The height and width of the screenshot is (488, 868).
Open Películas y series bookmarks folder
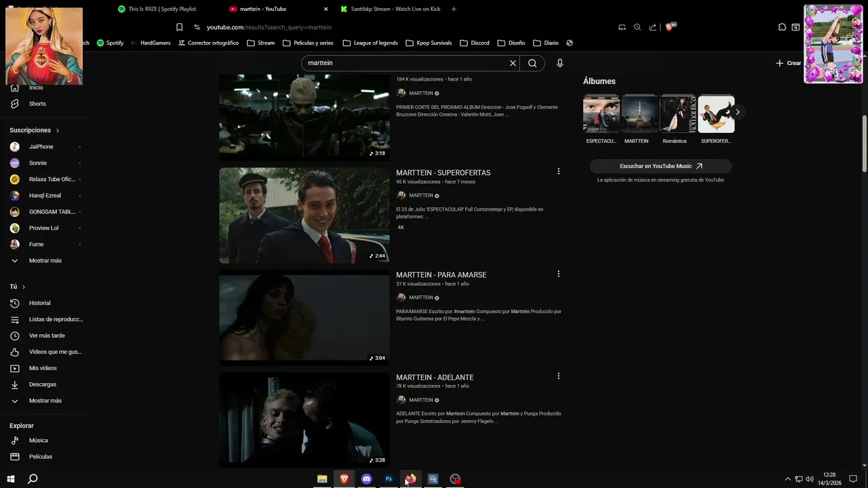[308, 43]
